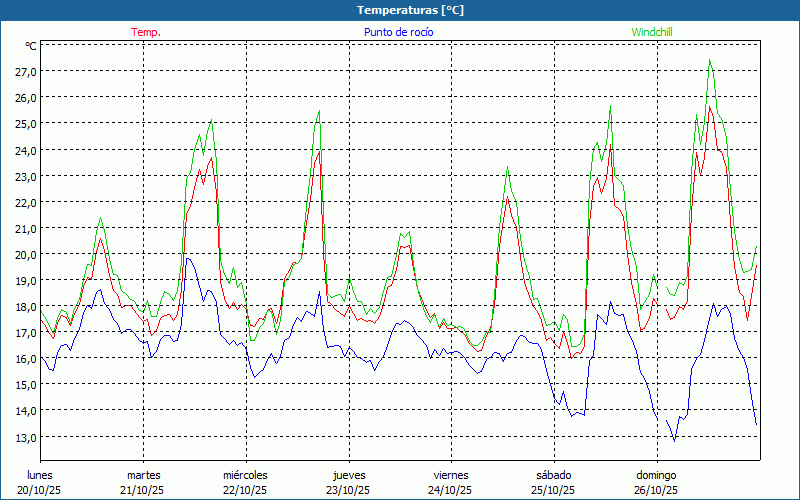Click the 25,0 y-axis tick label
800x500 pixels.
click(x=26, y=124)
